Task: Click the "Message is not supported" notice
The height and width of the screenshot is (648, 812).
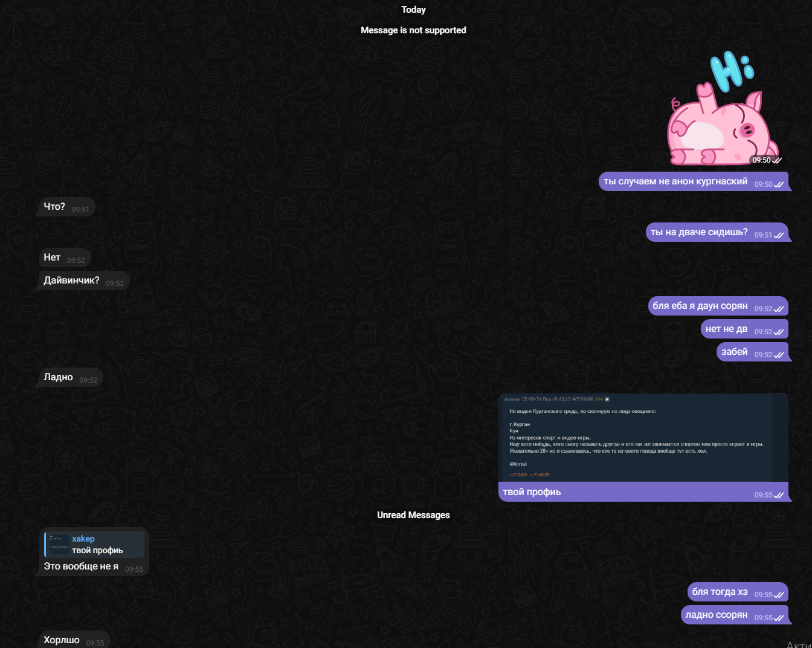Action: [x=413, y=30]
